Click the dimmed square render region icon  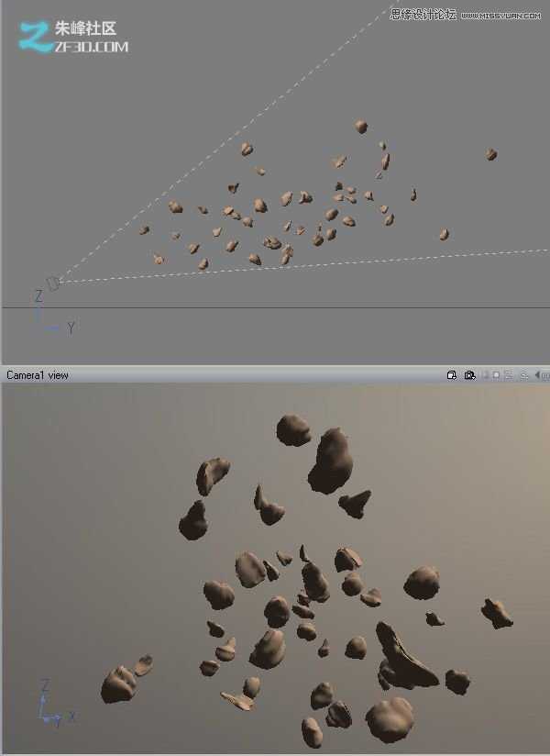click(x=496, y=375)
